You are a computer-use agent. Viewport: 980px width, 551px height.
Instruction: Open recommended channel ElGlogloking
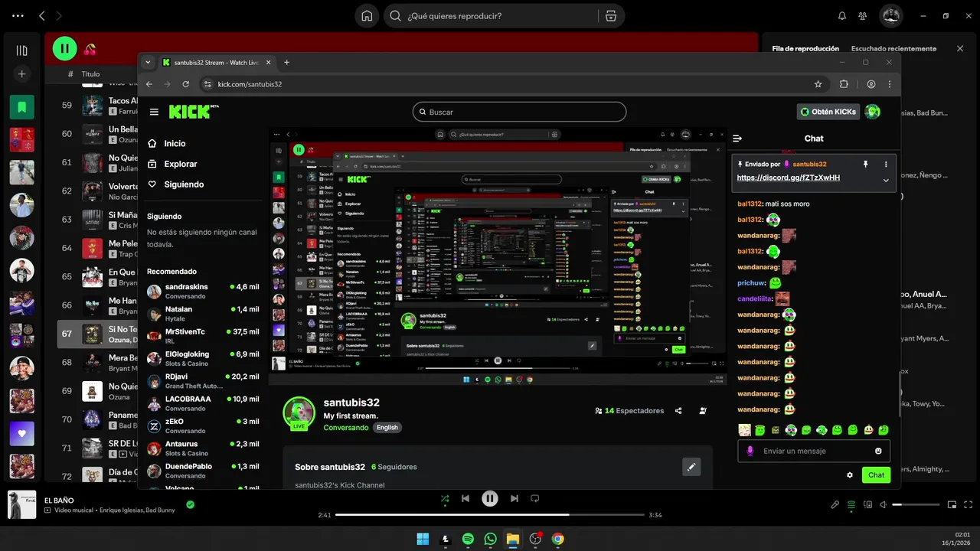coord(203,358)
